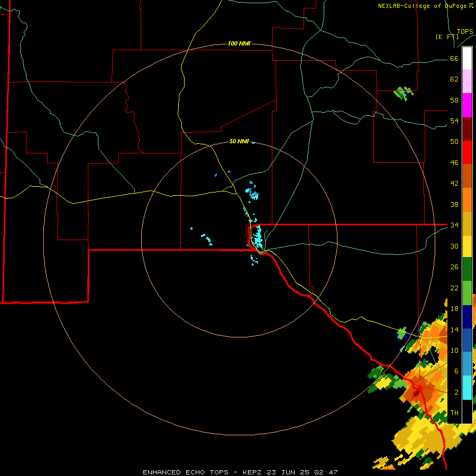Click legend value "50"
Viewport: 476px width, 476px height.
[454, 141]
